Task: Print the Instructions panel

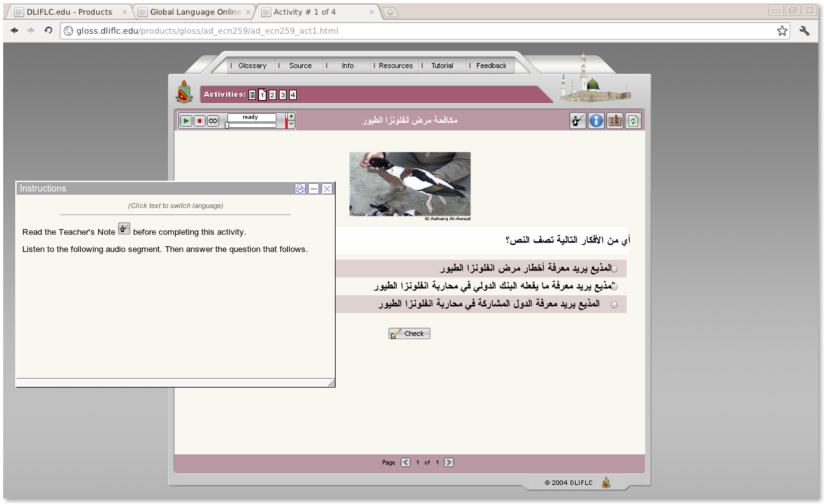Action: tap(301, 188)
